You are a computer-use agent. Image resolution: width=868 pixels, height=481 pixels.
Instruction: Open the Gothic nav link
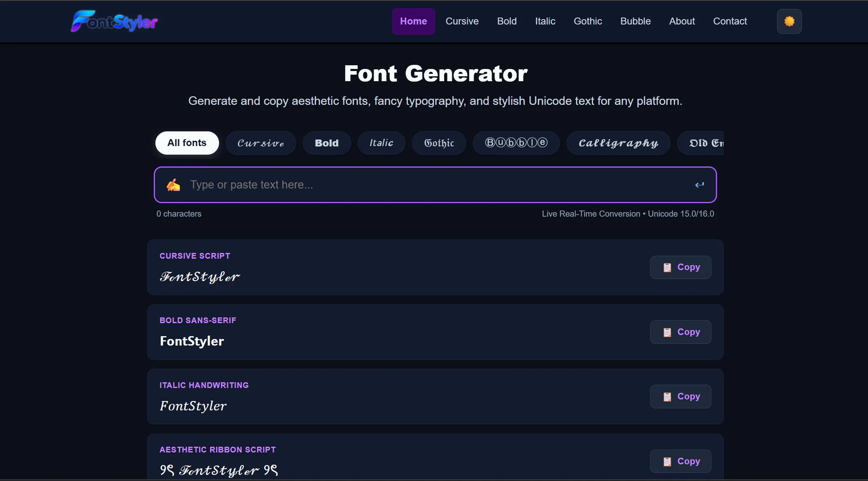pos(588,21)
